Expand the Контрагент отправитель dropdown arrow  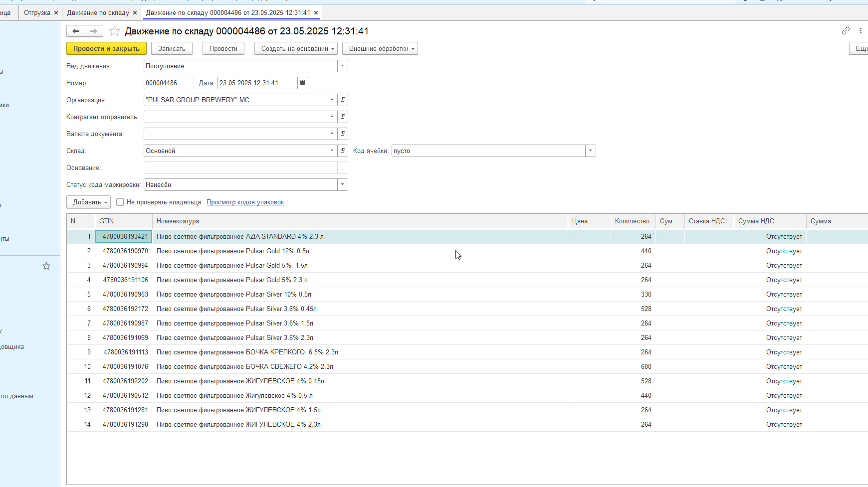coord(332,117)
